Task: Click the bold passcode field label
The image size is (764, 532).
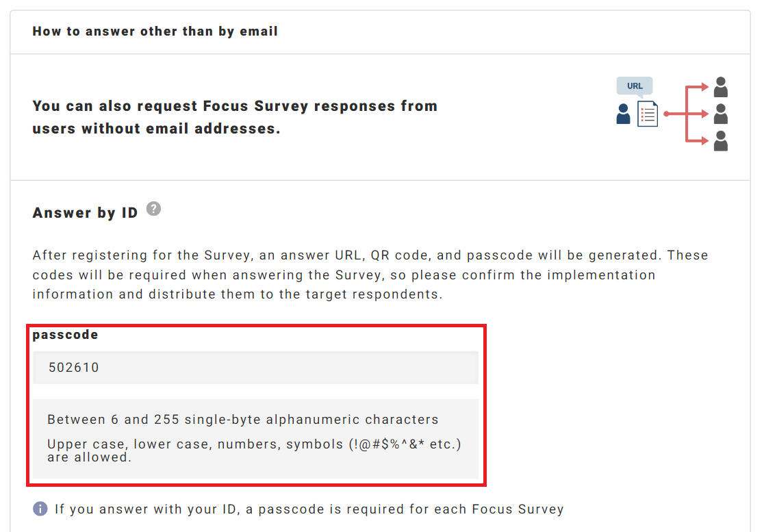Action: (65, 335)
